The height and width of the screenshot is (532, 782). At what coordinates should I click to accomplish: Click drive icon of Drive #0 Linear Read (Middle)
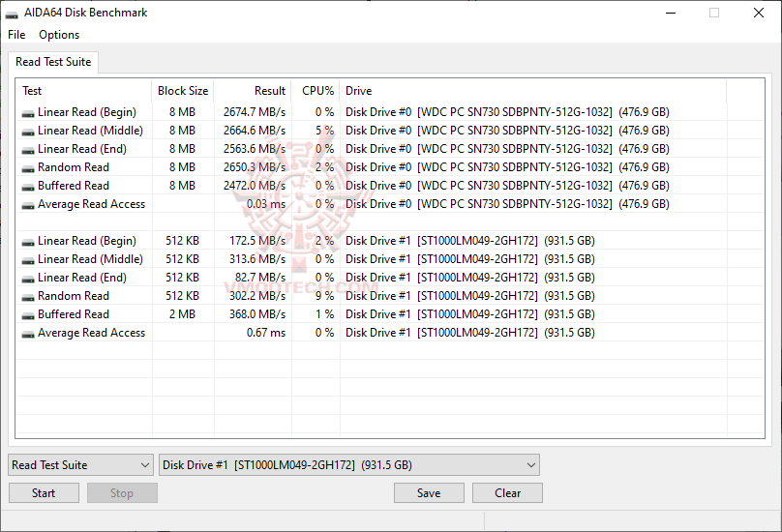[28, 132]
